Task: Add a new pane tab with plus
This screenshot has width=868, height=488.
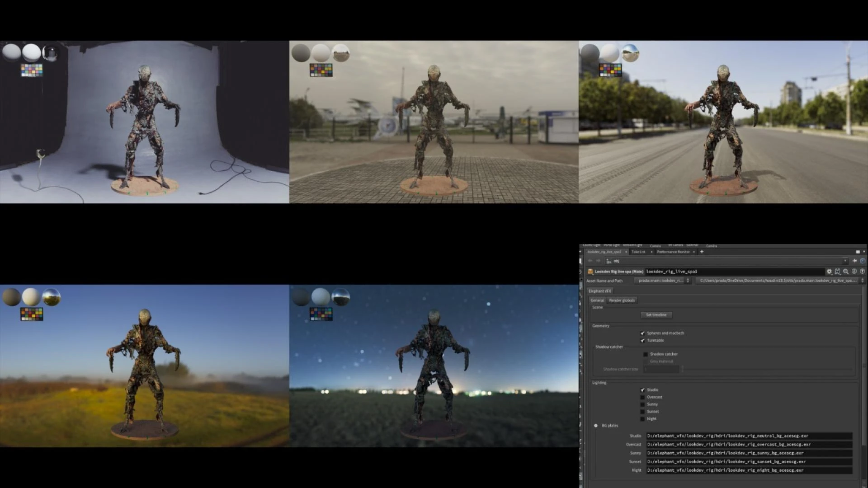Action: [x=702, y=252]
